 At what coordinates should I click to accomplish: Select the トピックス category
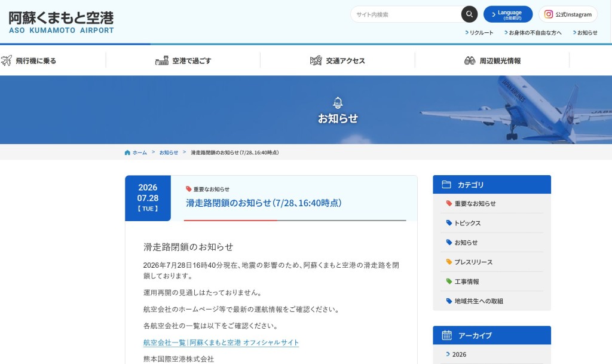click(x=492, y=223)
